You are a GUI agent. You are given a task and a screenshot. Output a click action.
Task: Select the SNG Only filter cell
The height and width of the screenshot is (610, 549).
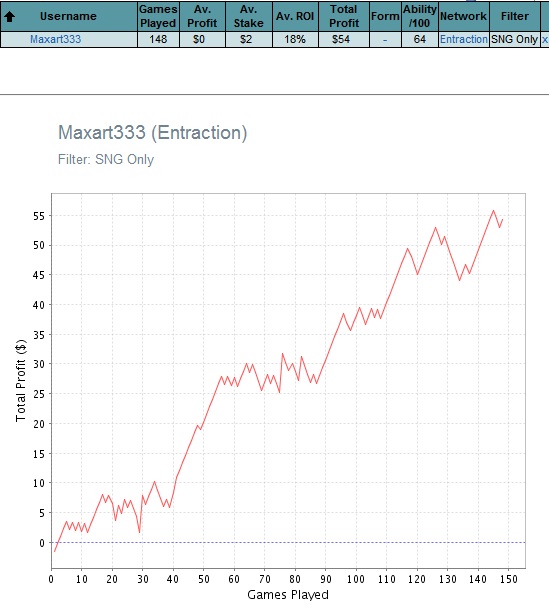click(515, 39)
